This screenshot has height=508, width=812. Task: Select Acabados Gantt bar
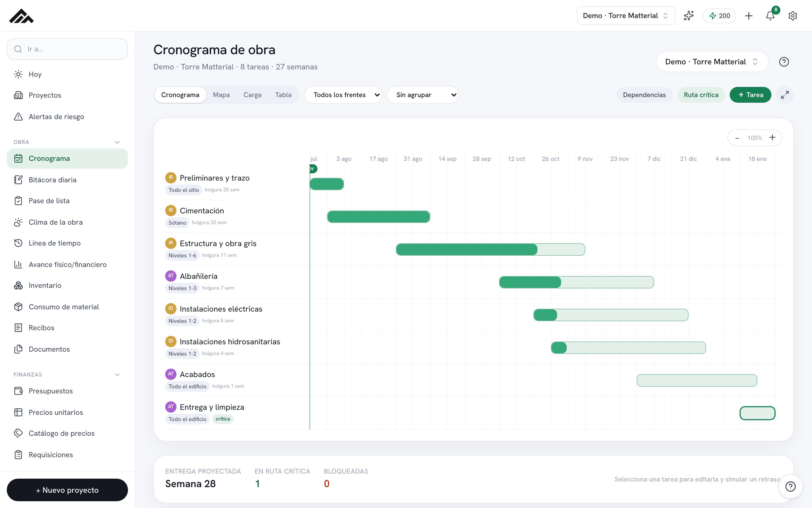[697, 380]
